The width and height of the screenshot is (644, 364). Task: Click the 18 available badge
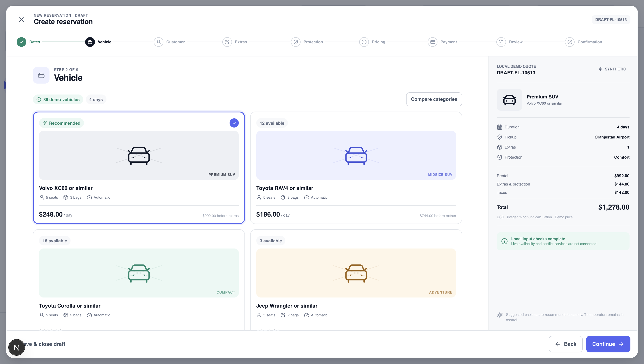pyautogui.click(x=55, y=241)
